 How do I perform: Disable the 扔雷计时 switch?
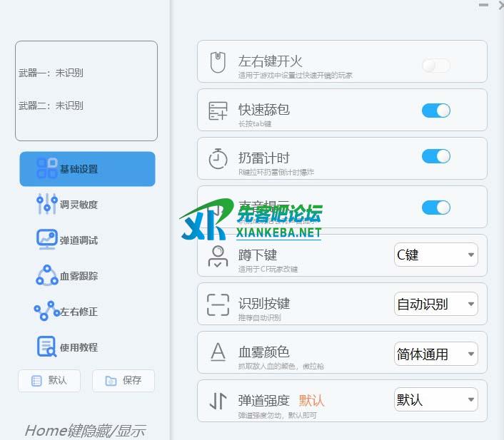pos(435,156)
